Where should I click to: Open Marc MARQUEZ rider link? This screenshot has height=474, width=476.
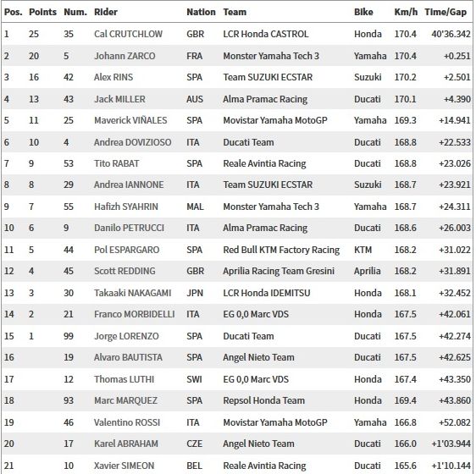tap(125, 400)
